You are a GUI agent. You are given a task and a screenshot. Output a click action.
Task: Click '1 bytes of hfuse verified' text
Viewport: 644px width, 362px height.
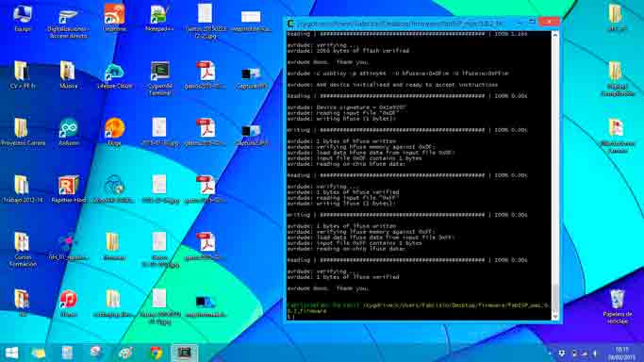click(357, 192)
